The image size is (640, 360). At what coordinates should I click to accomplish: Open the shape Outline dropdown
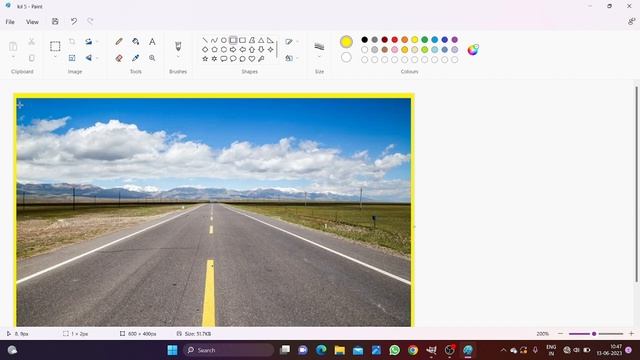[x=291, y=42]
